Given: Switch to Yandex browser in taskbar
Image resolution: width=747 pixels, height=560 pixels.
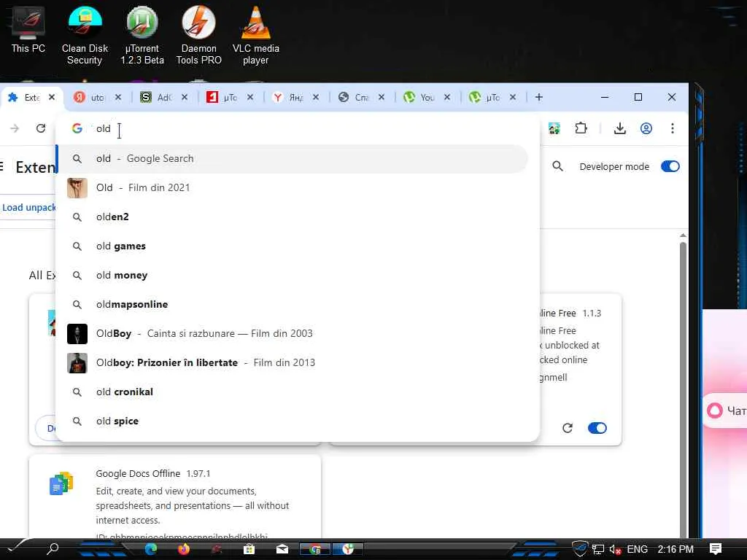Looking at the screenshot, I should [348, 549].
